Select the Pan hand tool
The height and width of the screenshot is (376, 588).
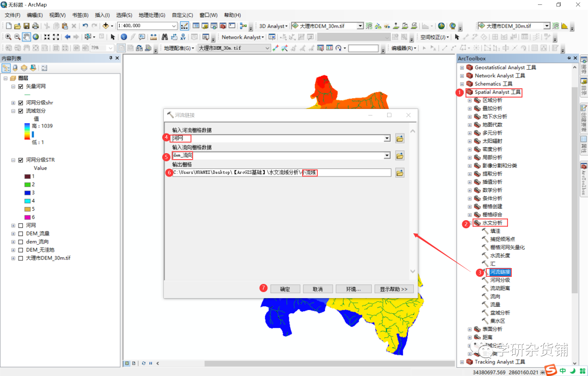click(x=26, y=37)
